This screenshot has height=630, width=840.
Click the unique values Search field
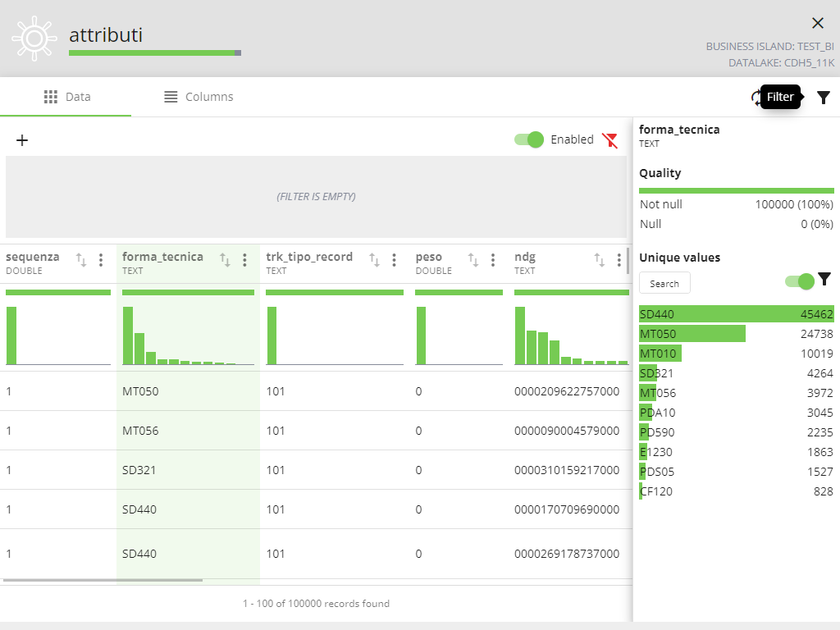tap(664, 283)
